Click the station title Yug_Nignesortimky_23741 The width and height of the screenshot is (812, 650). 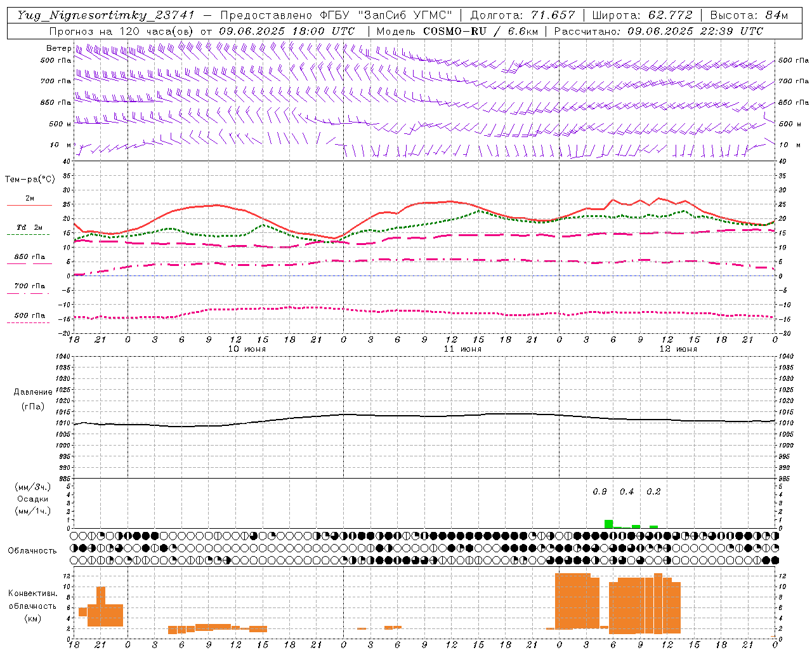[106, 15]
